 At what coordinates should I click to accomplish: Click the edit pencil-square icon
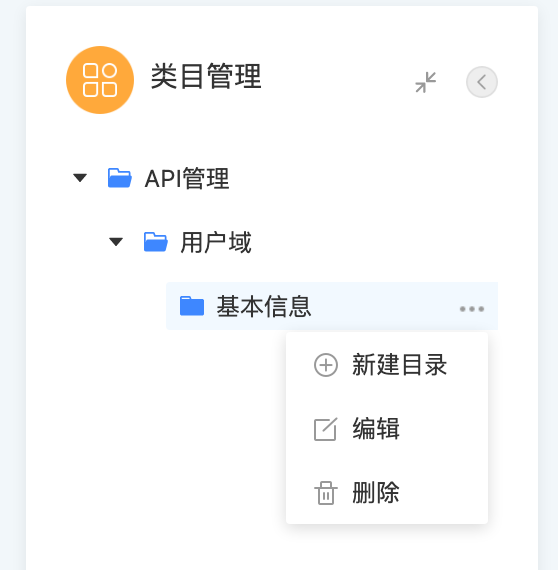pyautogui.click(x=325, y=429)
